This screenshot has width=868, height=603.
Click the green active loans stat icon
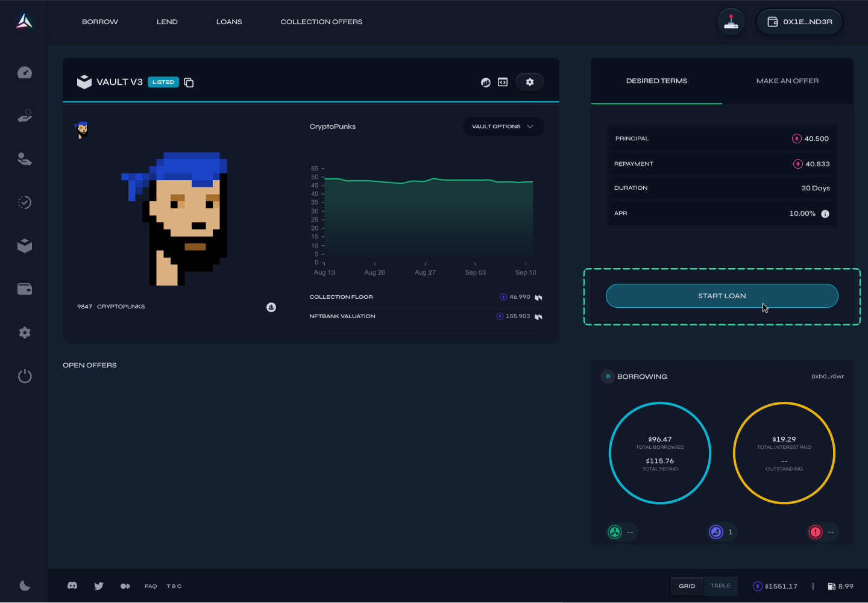(615, 532)
